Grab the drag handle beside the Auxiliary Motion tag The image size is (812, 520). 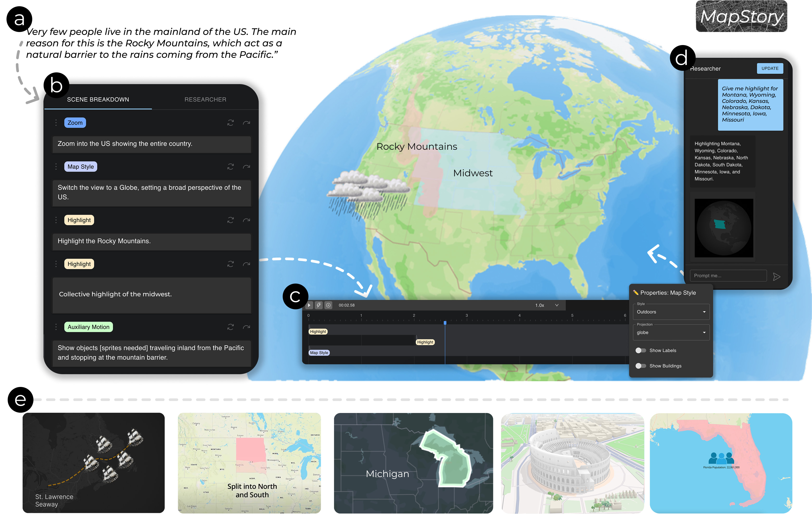tap(56, 327)
